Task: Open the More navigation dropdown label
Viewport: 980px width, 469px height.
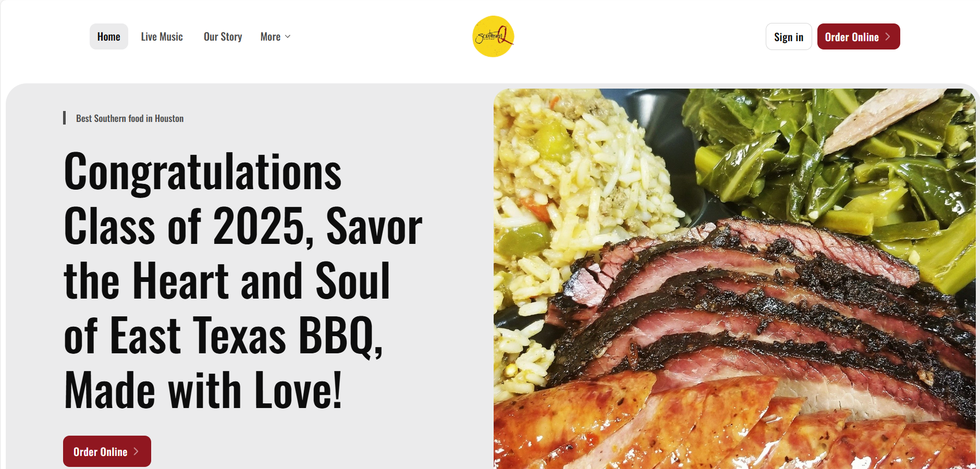Action: coord(271,36)
